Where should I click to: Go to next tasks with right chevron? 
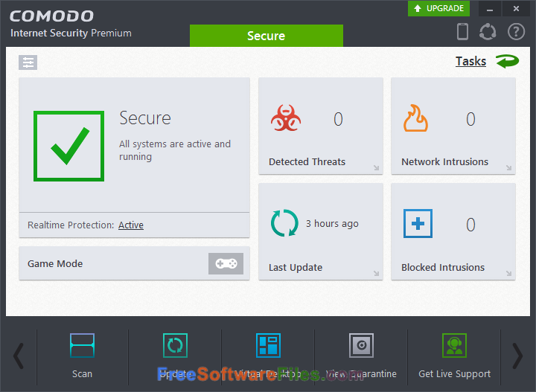pyautogui.click(x=517, y=356)
